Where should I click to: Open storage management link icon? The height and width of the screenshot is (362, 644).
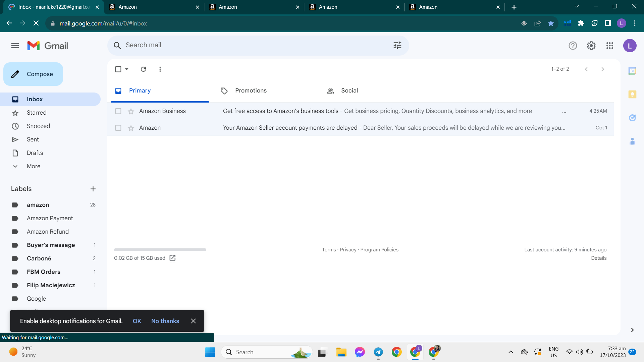(x=172, y=258)
